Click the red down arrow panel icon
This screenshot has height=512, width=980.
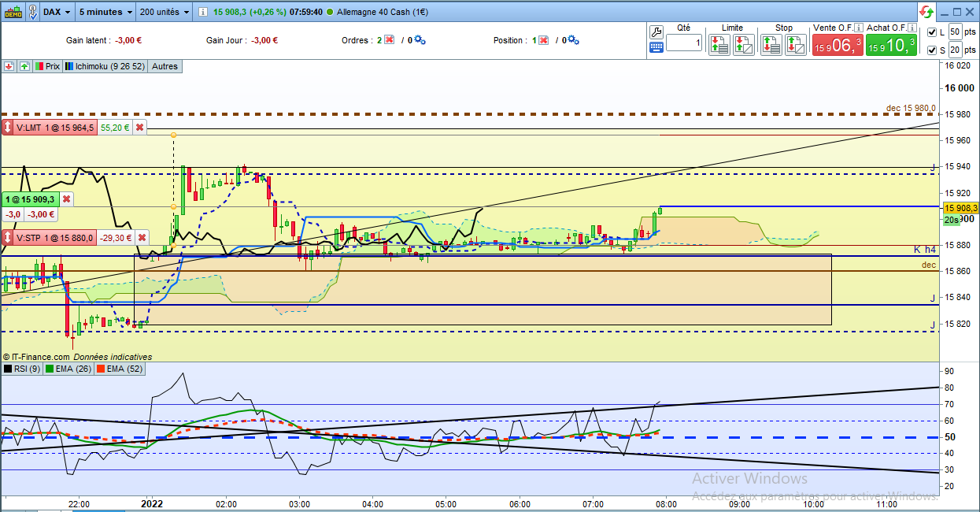(9, 67)
